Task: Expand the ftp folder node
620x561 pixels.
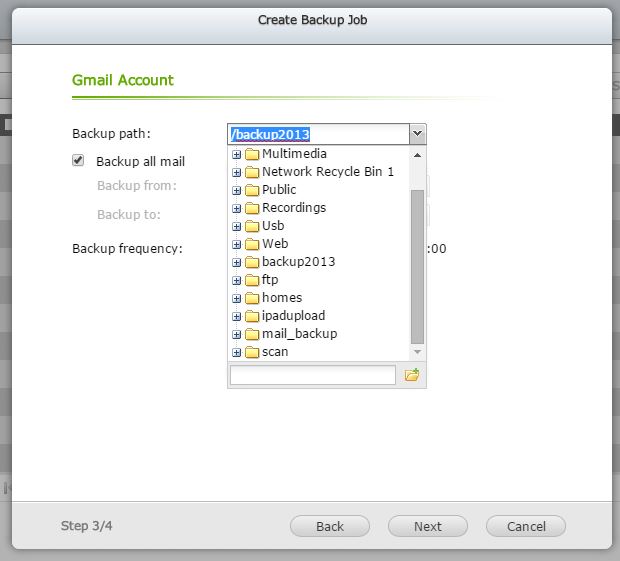Action: tap(236, 280)
